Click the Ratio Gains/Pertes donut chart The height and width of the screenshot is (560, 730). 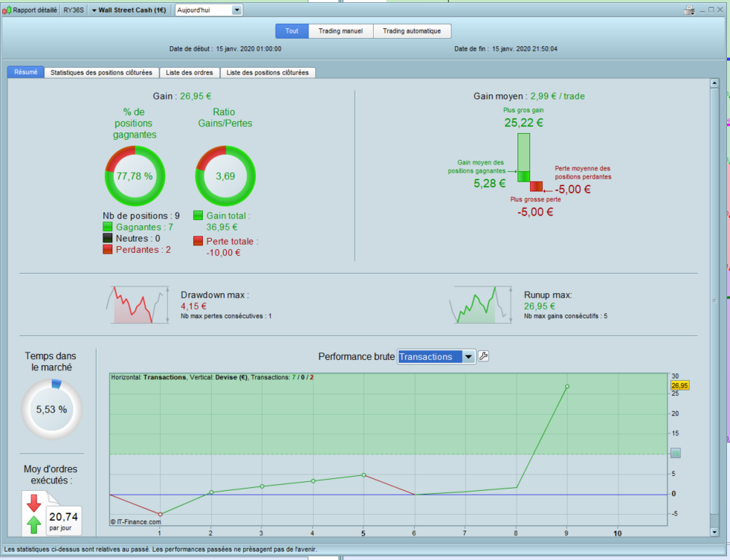point(225,176)
